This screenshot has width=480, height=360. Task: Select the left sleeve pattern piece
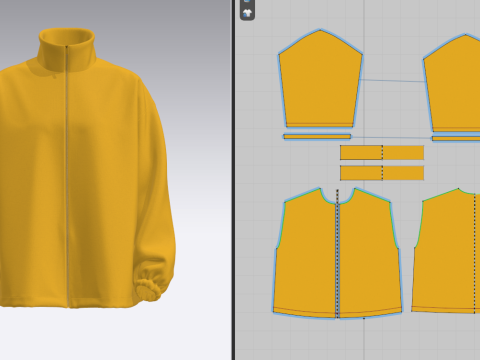[x=320, y=80]
